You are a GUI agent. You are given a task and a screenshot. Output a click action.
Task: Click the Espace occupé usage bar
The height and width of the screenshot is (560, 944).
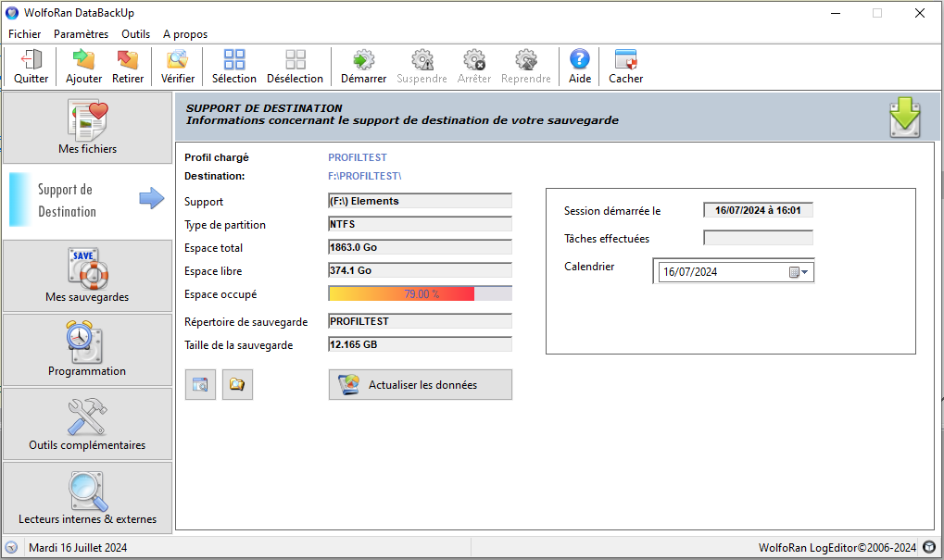click(420, 293)
